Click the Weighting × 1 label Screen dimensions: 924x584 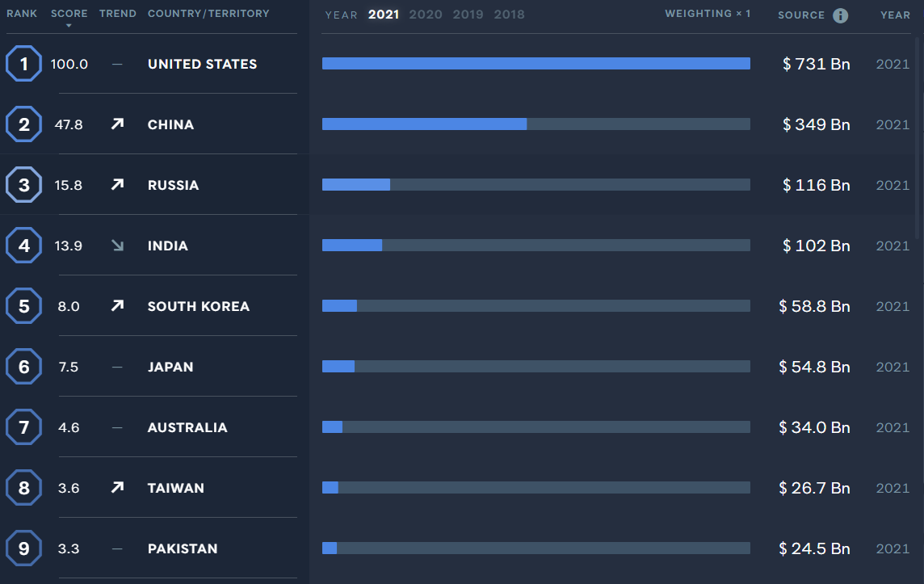pos(708,14)
